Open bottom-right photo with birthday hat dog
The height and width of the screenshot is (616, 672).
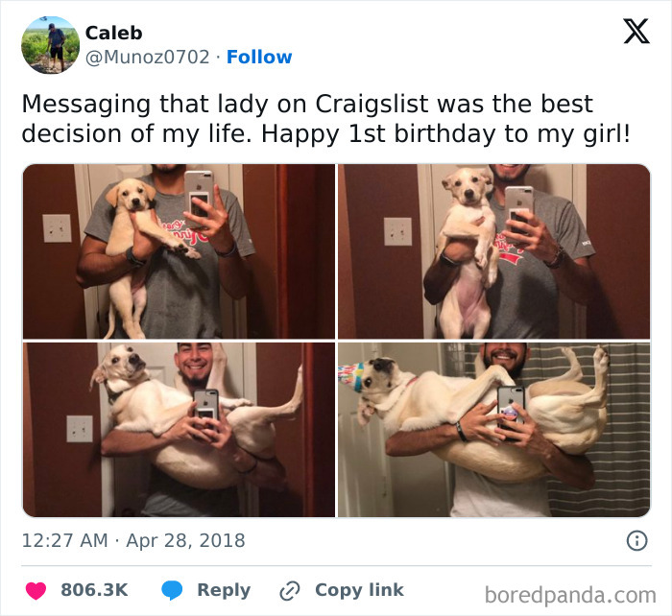(x=494, y=430)
